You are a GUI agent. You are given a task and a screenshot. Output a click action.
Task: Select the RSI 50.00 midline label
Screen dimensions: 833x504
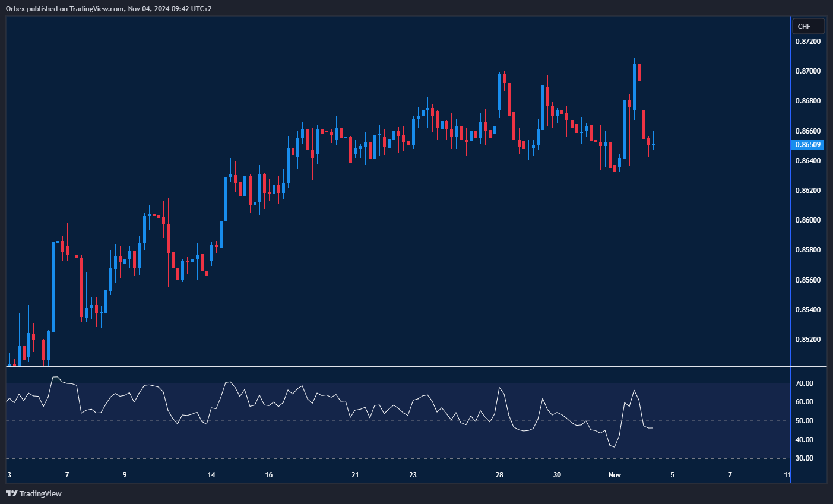(x=805, y=421)
